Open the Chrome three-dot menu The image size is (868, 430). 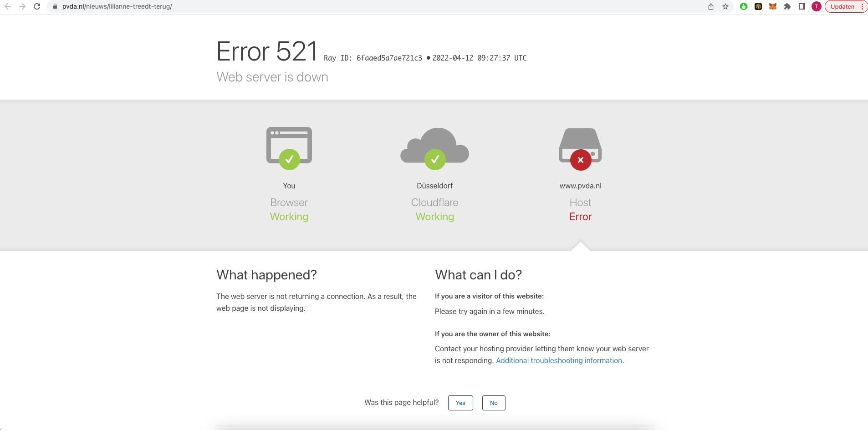[x=862, y=6]
